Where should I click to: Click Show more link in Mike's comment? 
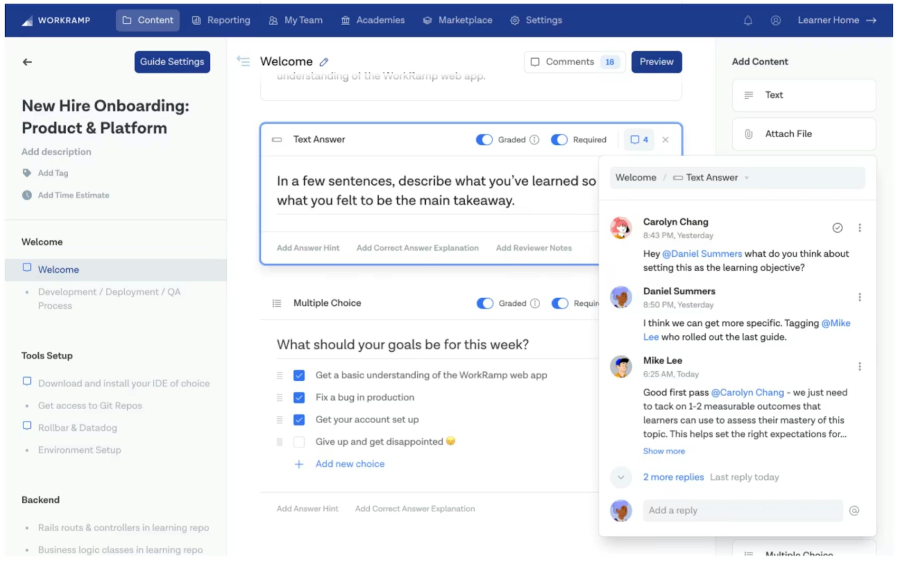pos(664,451)
